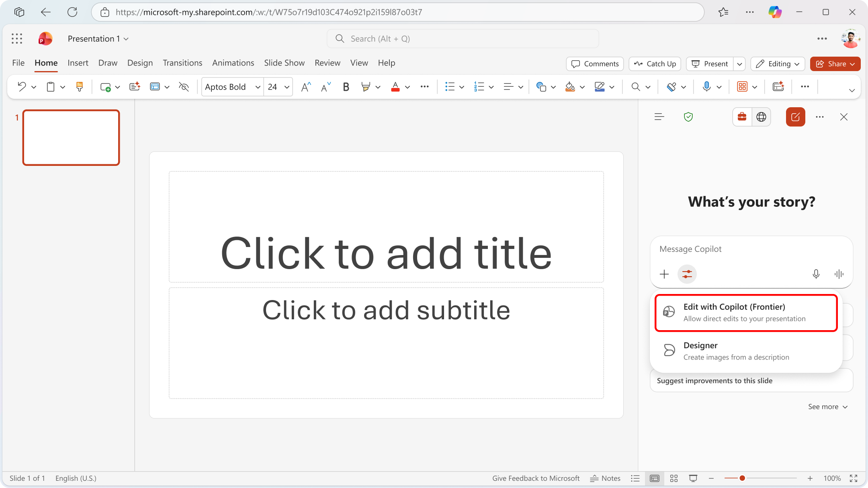Select the Designer icon in the ribbon
868x488 pixels.
pos(779,87)
